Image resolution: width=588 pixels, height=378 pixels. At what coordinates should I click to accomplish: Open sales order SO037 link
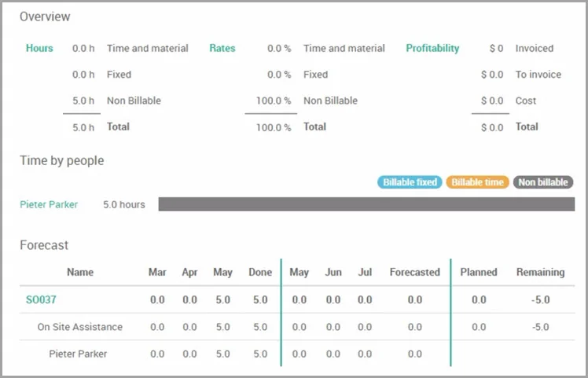point(41,299)
